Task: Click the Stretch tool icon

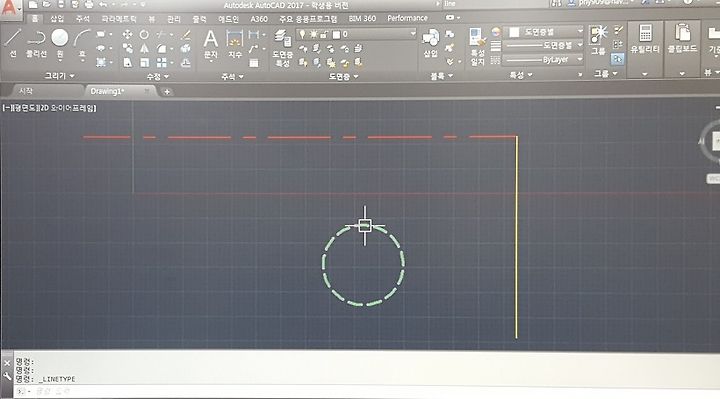Action: tap(128, 62)
